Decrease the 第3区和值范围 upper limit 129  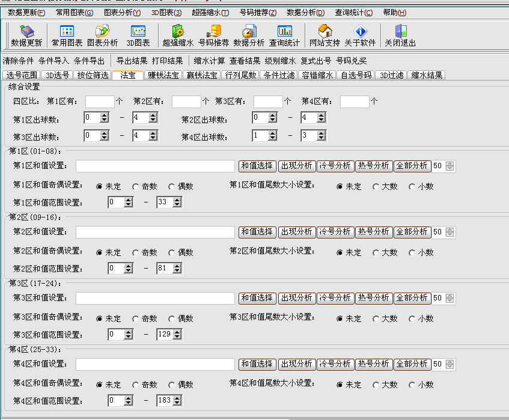tap(177, 337)
